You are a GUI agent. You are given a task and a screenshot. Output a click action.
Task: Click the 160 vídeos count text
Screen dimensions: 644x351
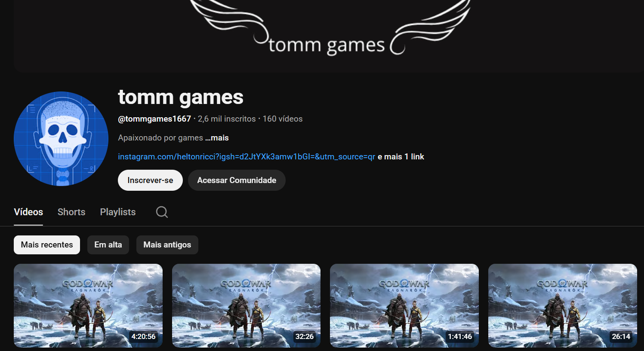pyautogui.click(x=283, y=119)
